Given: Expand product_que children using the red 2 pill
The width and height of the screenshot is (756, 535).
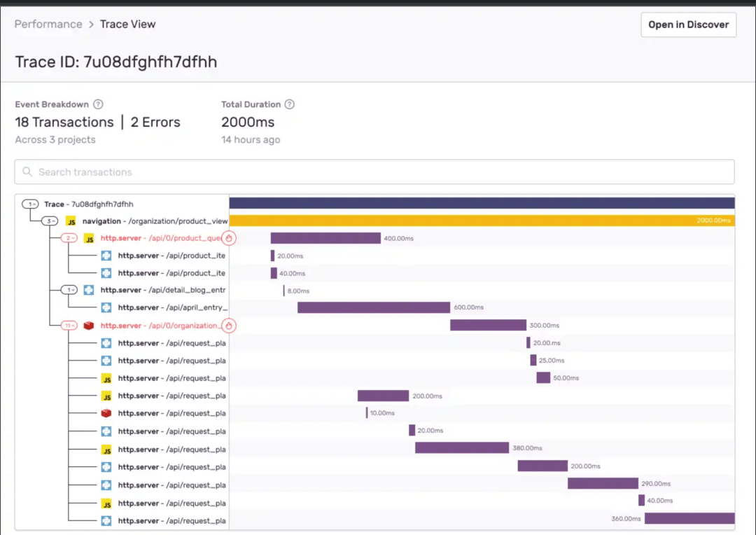Looking at the screenshot, I should click(69, 238).
